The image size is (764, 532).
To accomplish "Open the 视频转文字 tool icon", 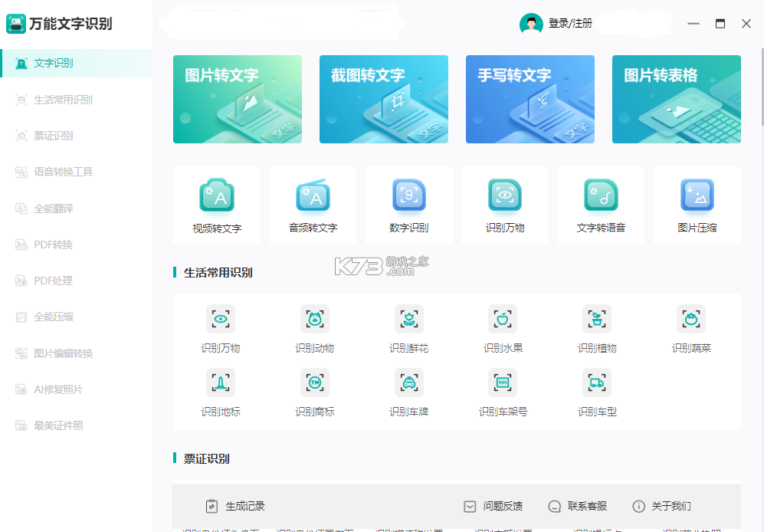I will pos(217,196).
